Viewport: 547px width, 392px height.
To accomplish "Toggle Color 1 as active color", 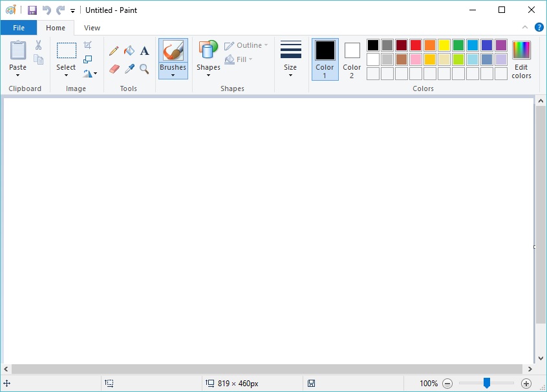I will pos(325,58).
